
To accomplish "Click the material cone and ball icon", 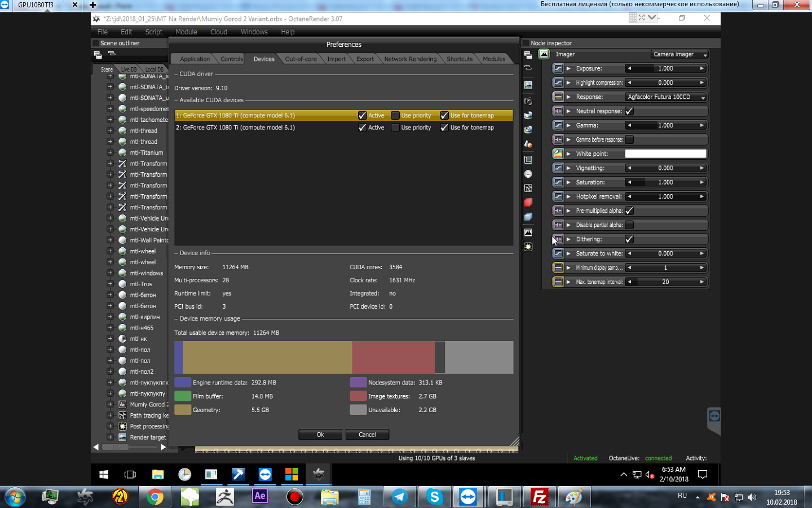I will coord(528,144).
